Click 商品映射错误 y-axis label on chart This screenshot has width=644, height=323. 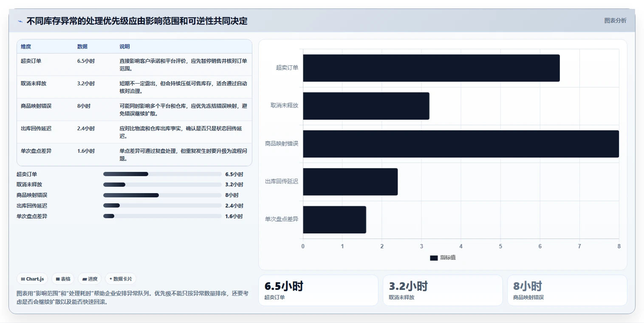pyautogui.click(x=282, y=143)
